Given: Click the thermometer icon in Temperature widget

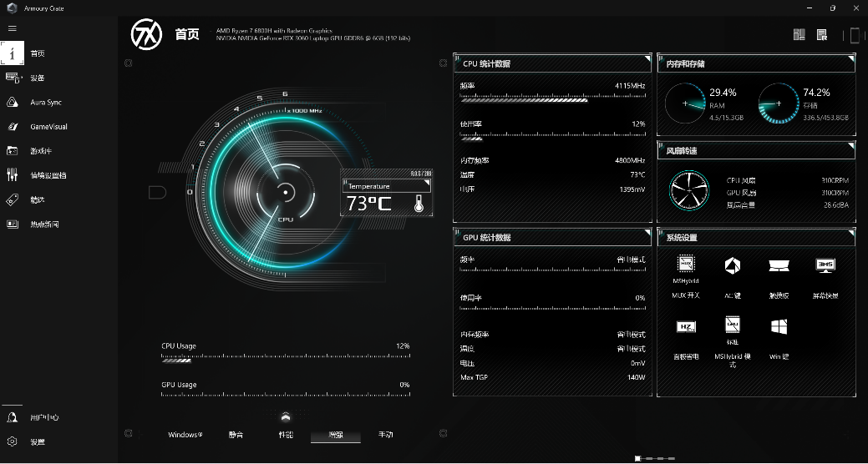Looking at the screenshot, I should click(x=419, y=203).
